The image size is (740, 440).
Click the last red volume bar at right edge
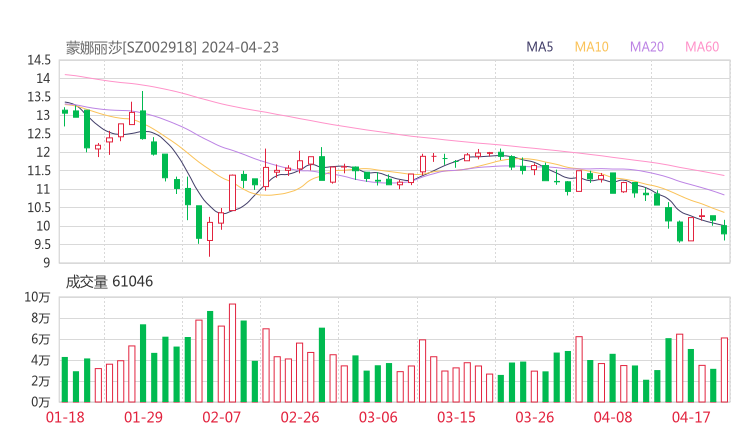724,370
